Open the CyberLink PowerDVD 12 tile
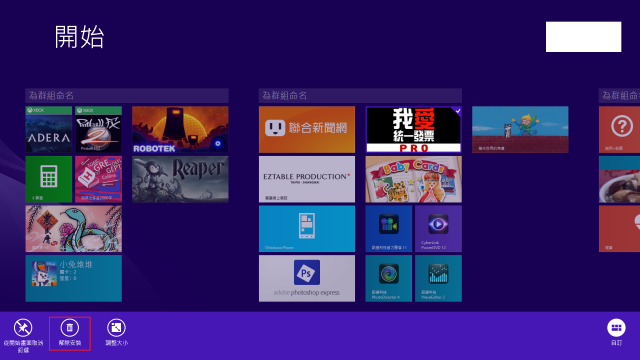The width and height of the screenshot is (640, 360). 438,229
